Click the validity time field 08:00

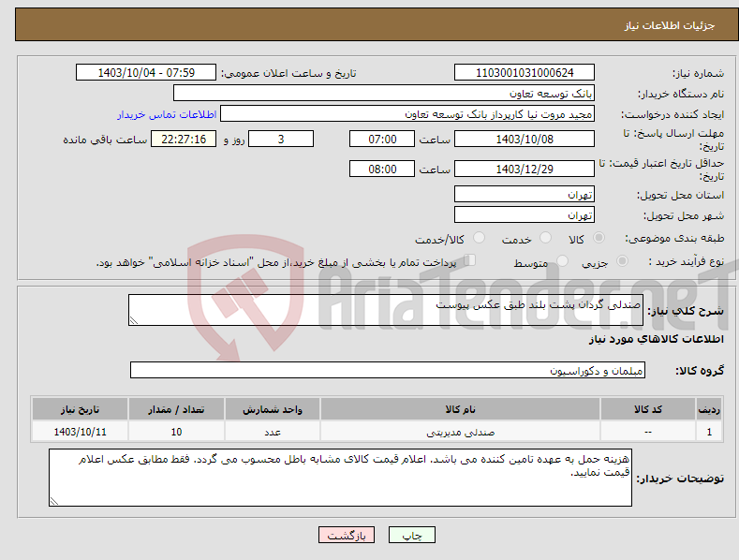pyautogui.click(x=382, y=169)
